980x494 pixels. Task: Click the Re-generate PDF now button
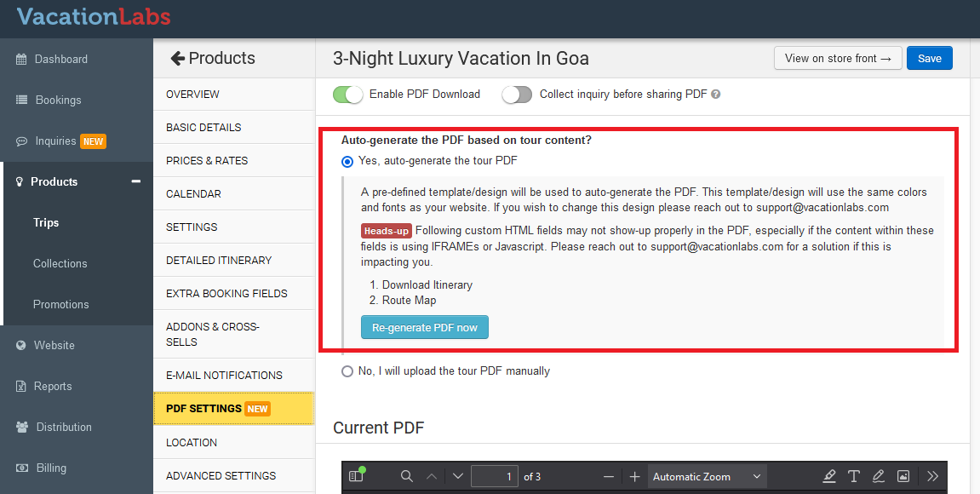425,327
